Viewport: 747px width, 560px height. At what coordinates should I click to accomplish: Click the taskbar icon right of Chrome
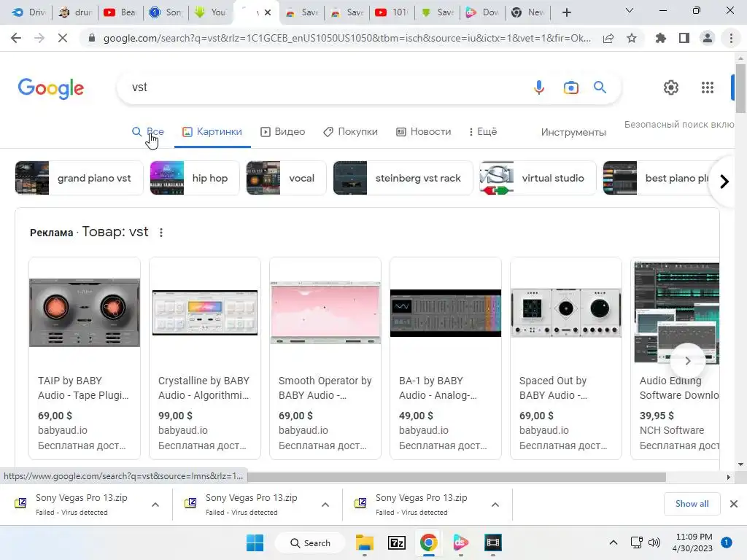(461, 542)
